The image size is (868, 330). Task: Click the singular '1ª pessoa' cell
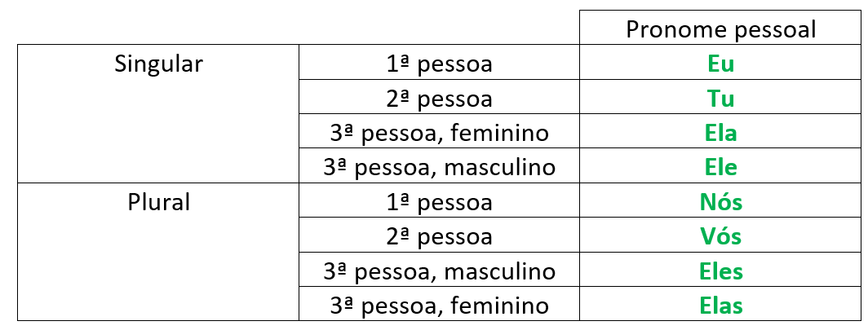click(440, 64)
